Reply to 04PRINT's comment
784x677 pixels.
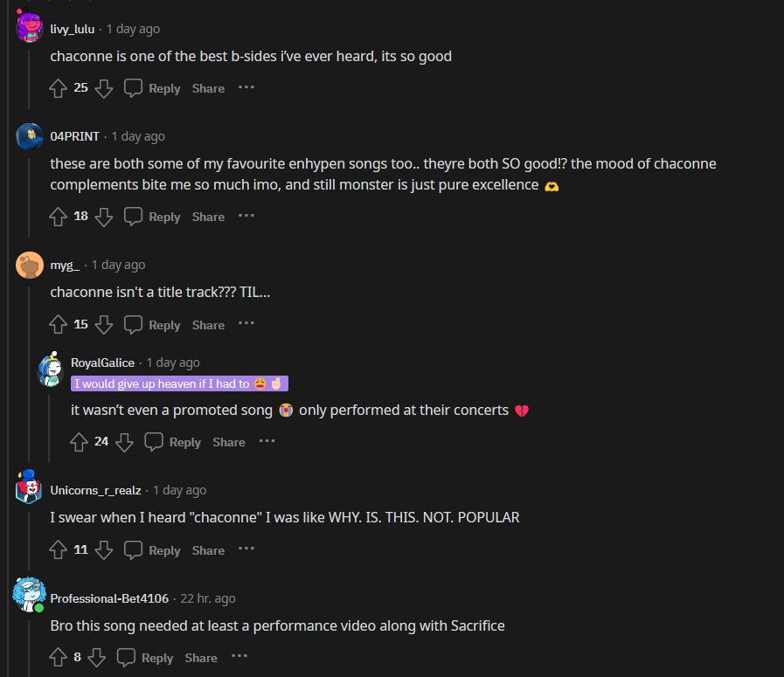[153, 217]
